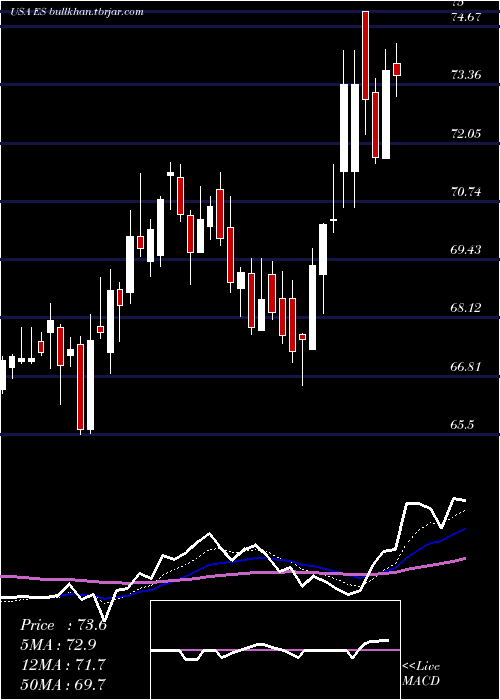Click the 65.5 price axis label
Screen dimensions: 500x700
click(462, 425)
